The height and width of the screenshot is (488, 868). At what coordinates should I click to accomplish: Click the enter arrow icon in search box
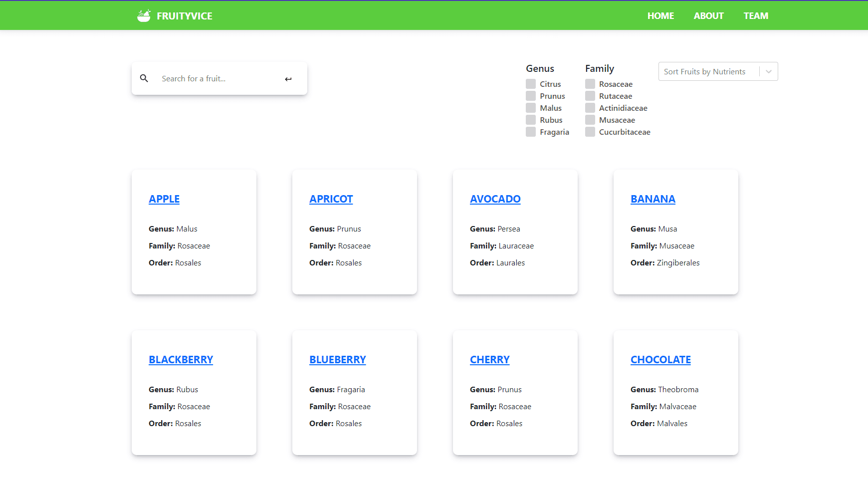point(288,79)
